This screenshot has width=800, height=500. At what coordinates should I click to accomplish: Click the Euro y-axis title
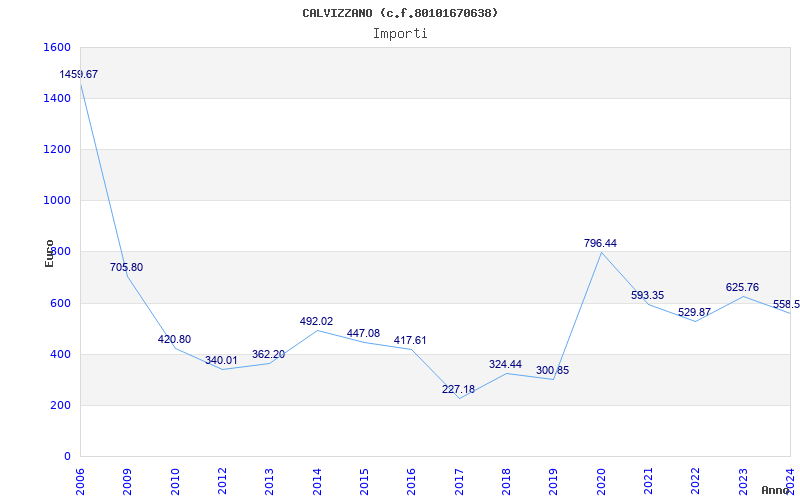click(49, 253)
